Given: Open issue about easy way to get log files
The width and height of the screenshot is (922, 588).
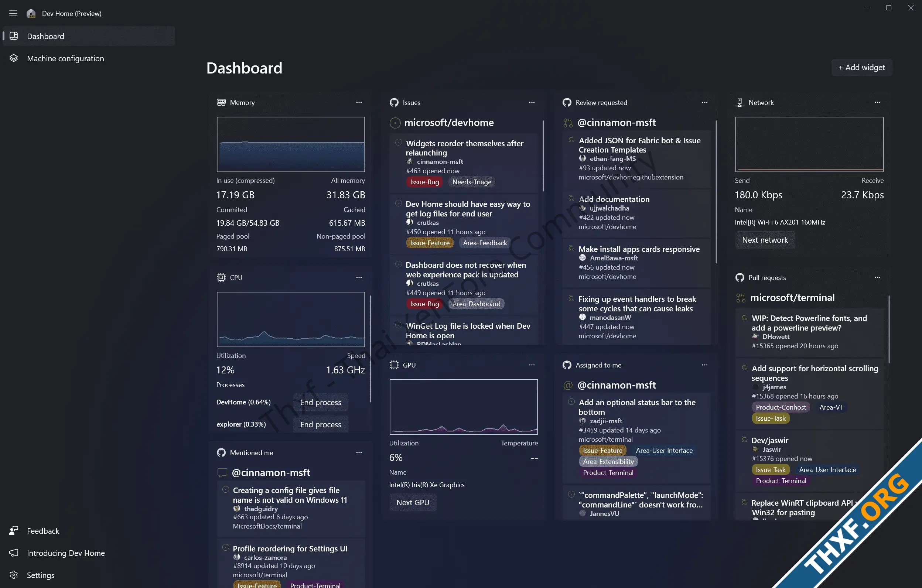Looking at the screenshot, I should (464, 224).
